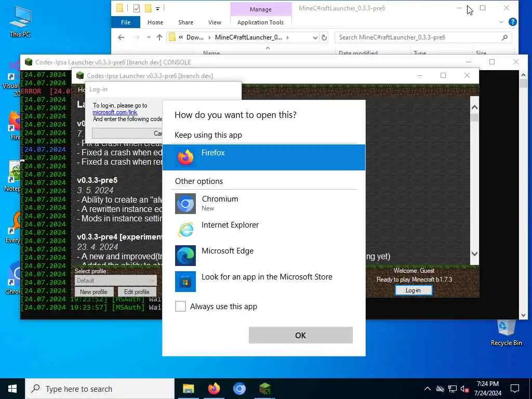Open the taskbar clock showing 7:24 PM

(487, 389)
